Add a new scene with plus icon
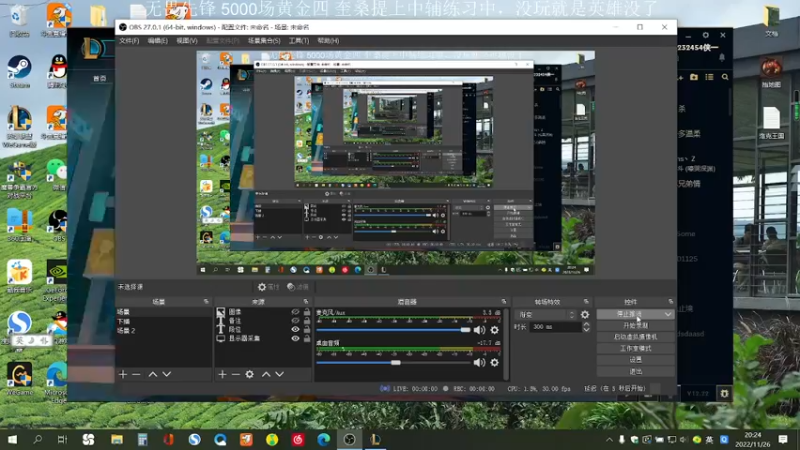The height and width of the screenshot is (450, 800). (122, 374)
